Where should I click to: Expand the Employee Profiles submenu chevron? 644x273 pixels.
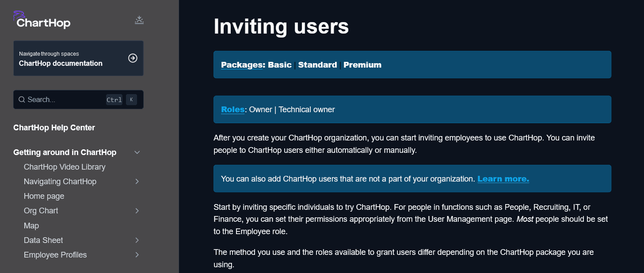point(137,255)
